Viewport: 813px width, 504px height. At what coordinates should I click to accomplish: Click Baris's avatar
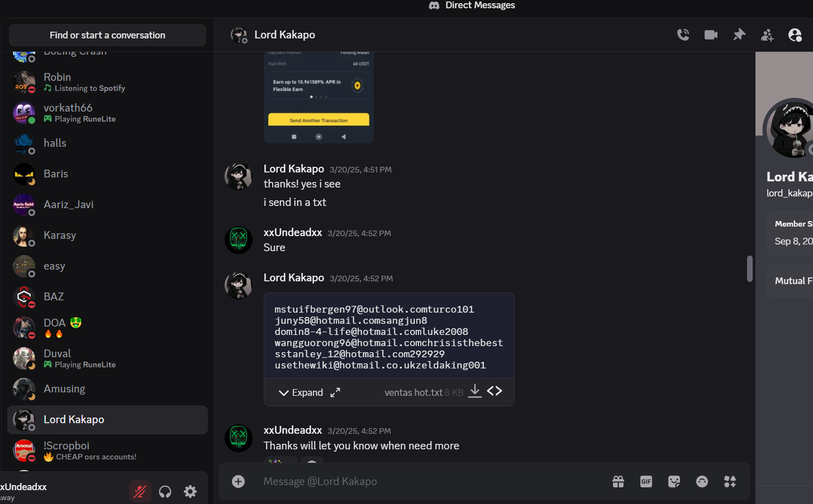pyautogui.click(x=24, y=173)
